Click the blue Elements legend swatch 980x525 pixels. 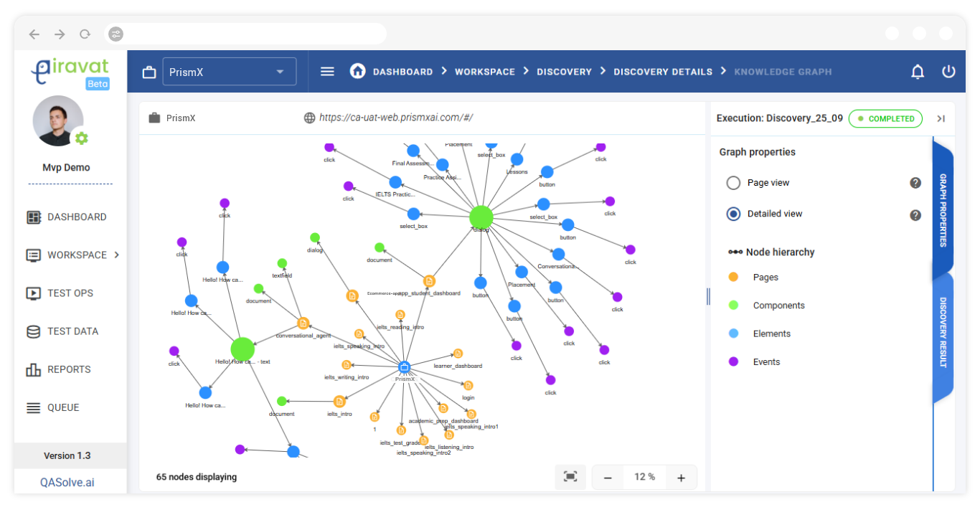(x=733, y=334)
